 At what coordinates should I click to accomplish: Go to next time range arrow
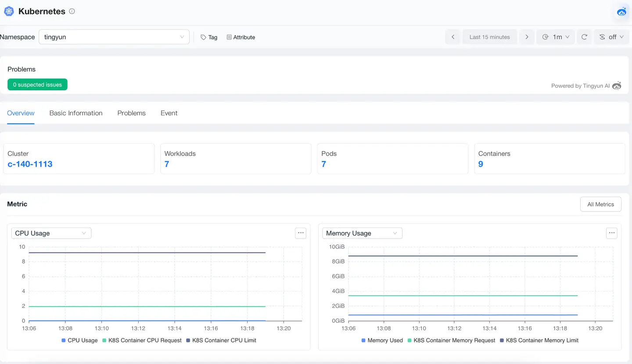coord(527,37)
